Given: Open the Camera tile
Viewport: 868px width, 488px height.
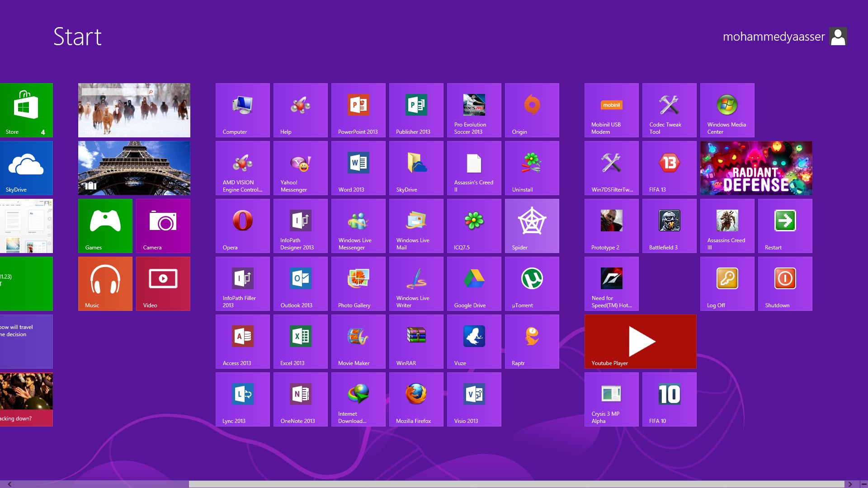Looking at the screenshot, I should click(x=163, y=226).
